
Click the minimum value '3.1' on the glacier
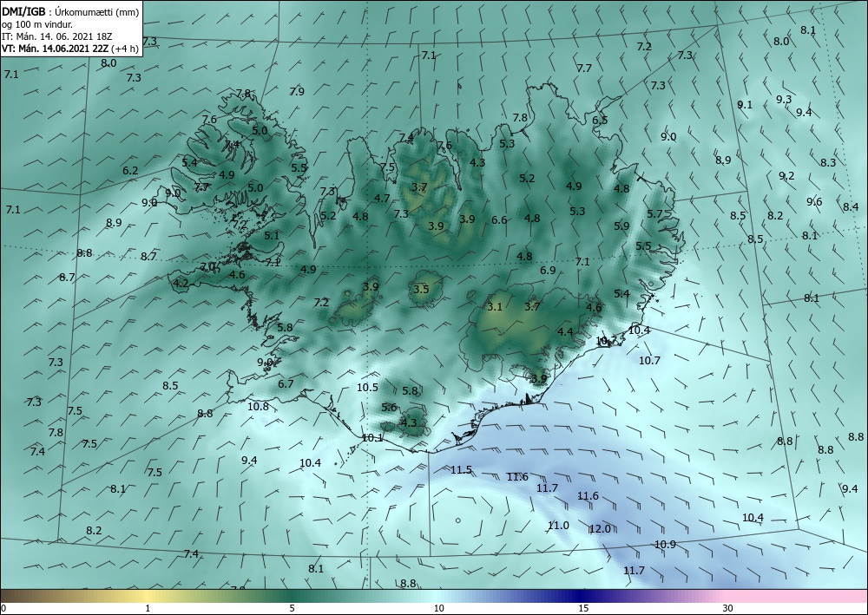coord(495,306)
